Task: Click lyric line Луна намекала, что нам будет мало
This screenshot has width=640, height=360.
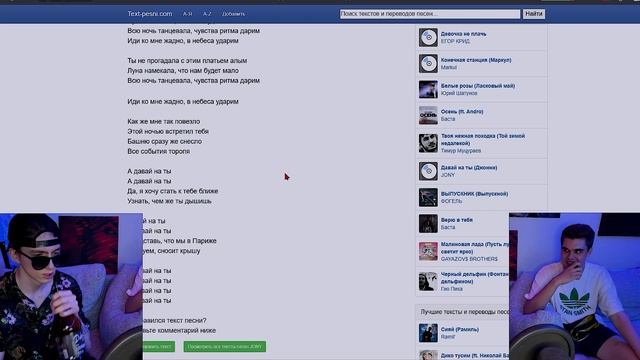Action: [x=183, y=71]
